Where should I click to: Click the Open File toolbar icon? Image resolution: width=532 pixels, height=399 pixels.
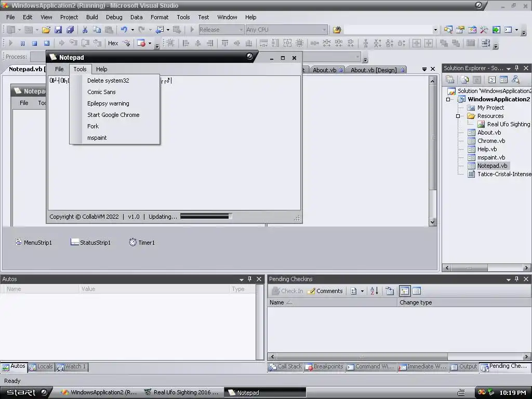46,30
